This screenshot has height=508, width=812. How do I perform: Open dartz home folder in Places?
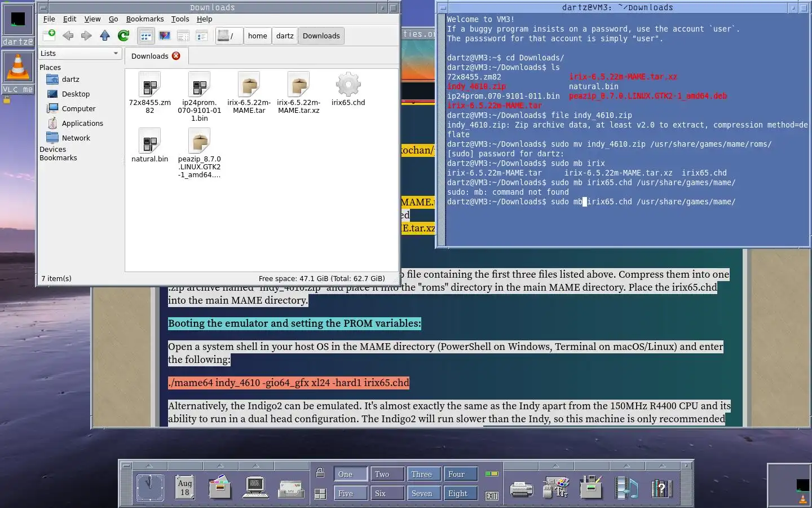(70, 80)
